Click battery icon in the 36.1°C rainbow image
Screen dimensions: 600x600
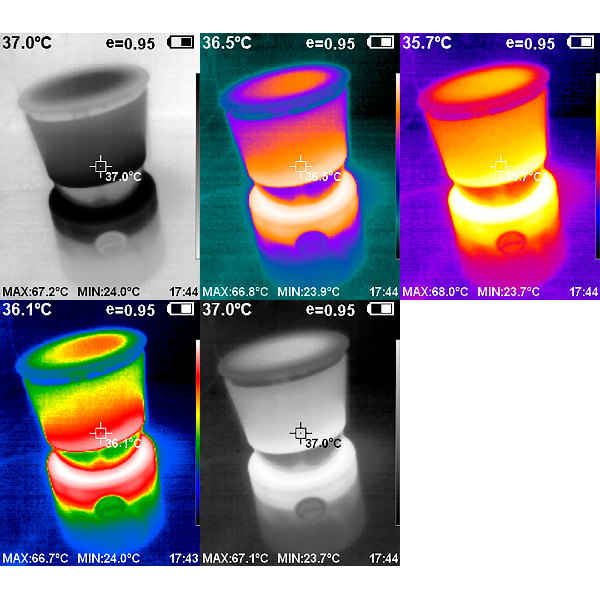point(181,310)
